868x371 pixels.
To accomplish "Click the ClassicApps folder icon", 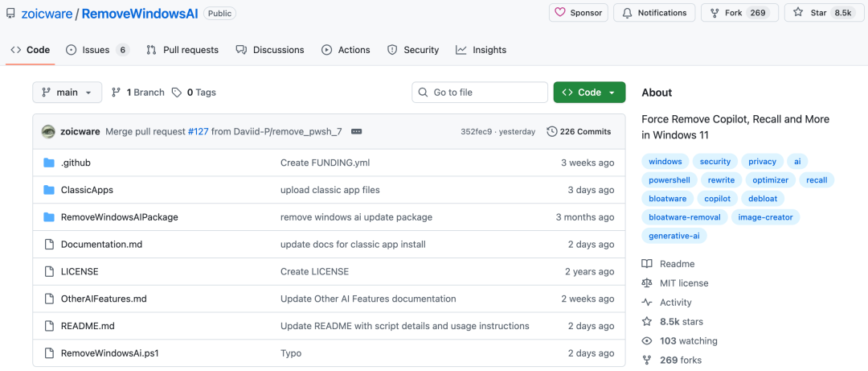I will pyautogui.click(x=48, y=190).
